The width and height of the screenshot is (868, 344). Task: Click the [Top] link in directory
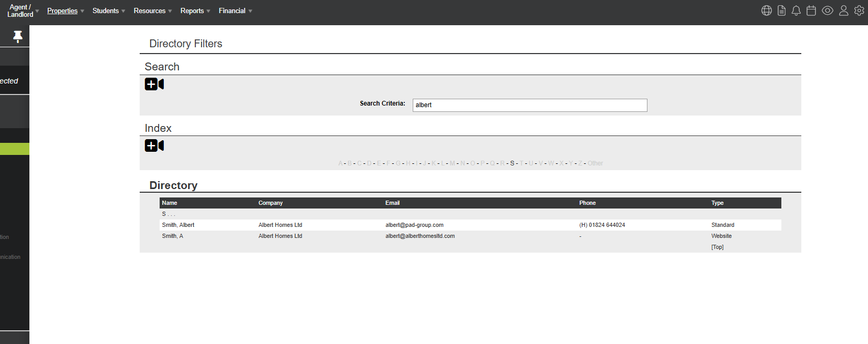coord(717,247)
